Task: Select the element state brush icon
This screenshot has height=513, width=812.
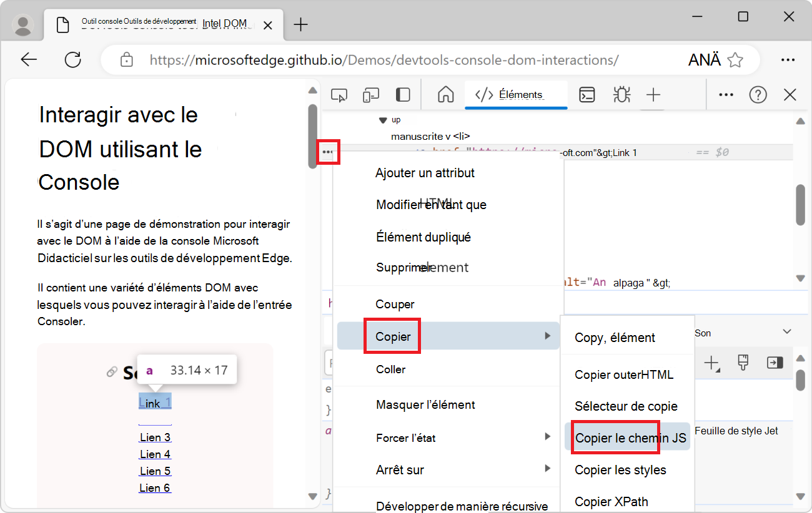Action: (x=743, y=363)
